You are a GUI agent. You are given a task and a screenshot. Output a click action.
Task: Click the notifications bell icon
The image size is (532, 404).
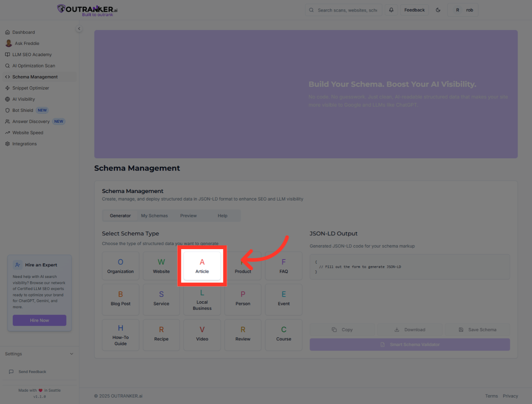click(x=391, y=10)
